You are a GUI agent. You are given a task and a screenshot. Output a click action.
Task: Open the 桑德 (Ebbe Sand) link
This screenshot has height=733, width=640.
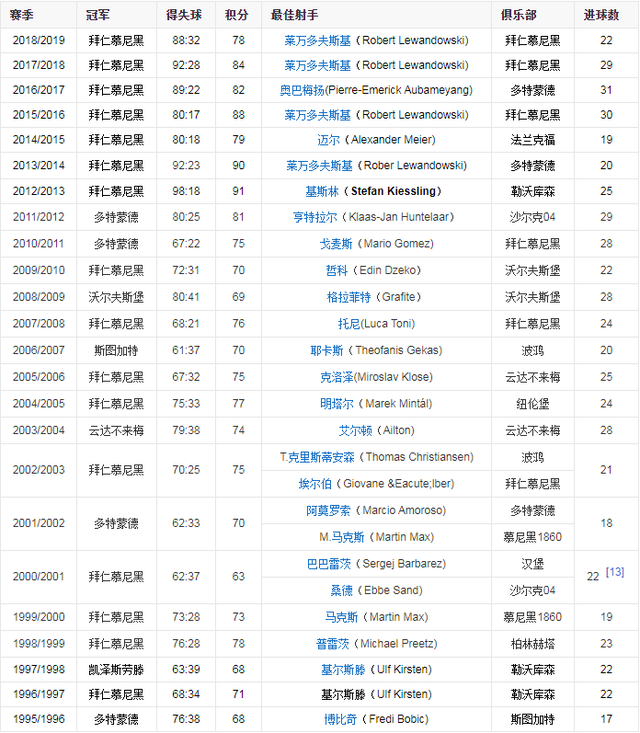[x=342, y=590]
